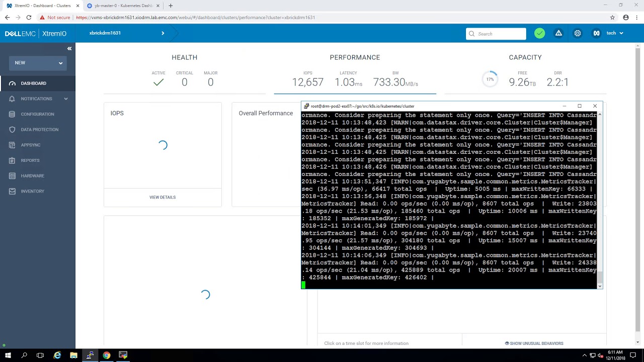Open the Chrome profile icon
Image resolution: width=644 pixels, height=362 pixels.
[x=626, y=17]
